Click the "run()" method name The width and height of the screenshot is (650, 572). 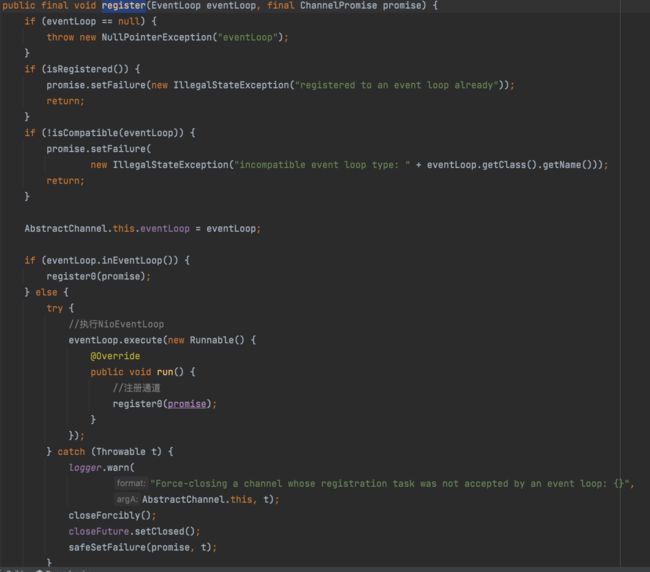tap(170, 372)
